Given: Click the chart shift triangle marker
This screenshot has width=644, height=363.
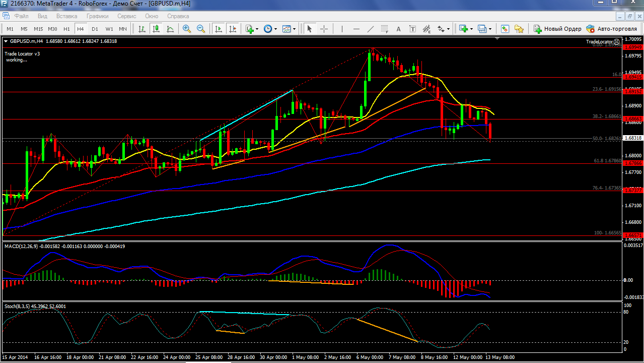Looking at the screenshot, I should tap(497, 39).
